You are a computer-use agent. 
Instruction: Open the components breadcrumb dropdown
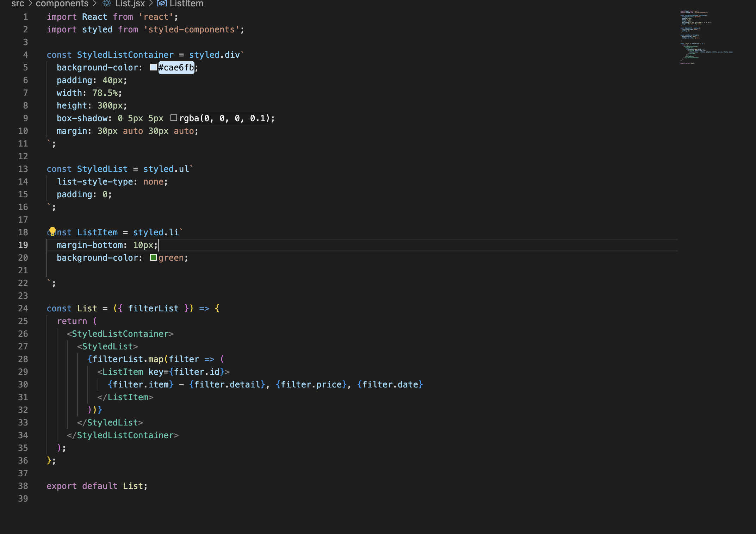coord(62,4)
